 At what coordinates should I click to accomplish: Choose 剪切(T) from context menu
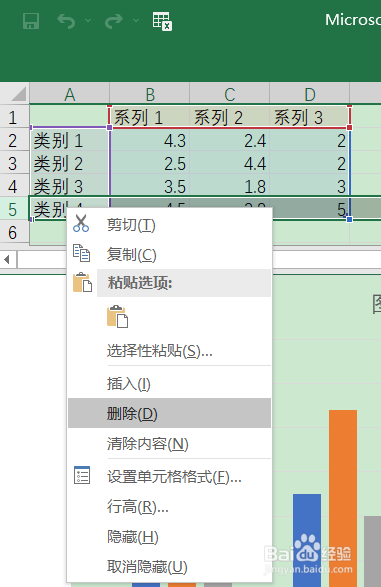(x=169, y=225)
